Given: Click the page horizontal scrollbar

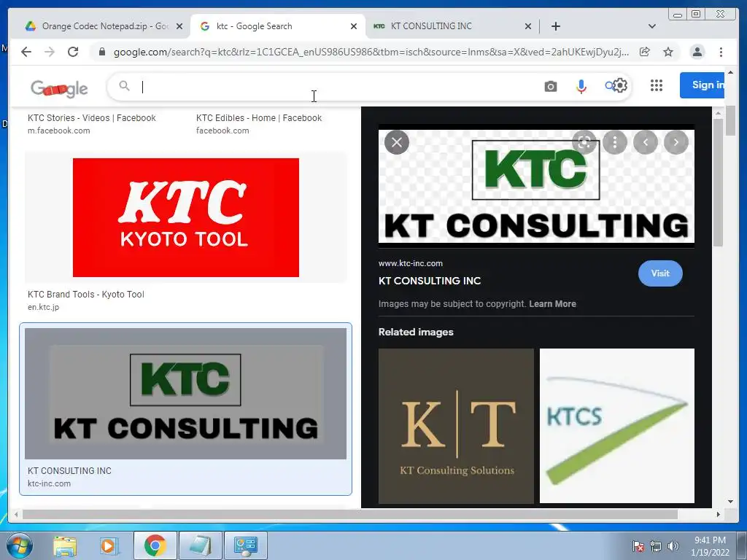Looking at the screenshot, I should [350, 514].
